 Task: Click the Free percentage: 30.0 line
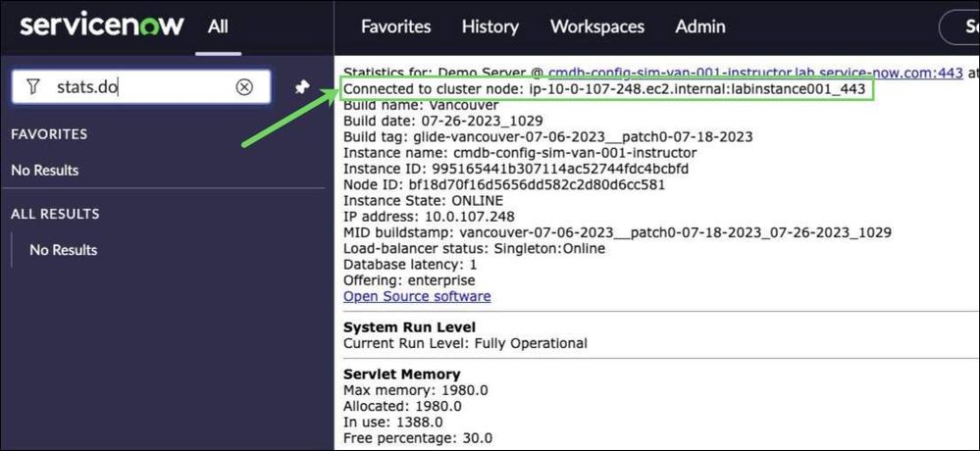click(418, 437)
